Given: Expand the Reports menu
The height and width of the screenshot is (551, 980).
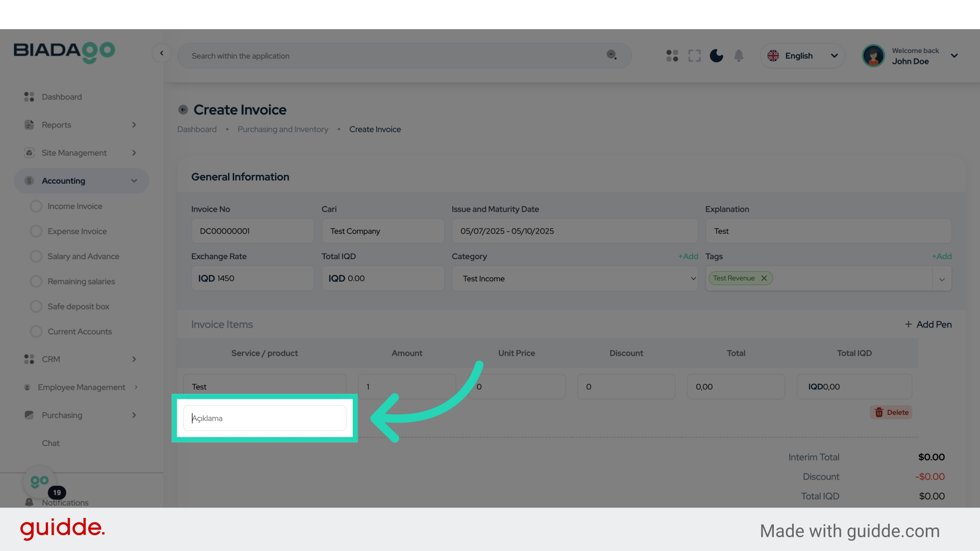Looking at the screenshot, I should click(x=80, y=125).
